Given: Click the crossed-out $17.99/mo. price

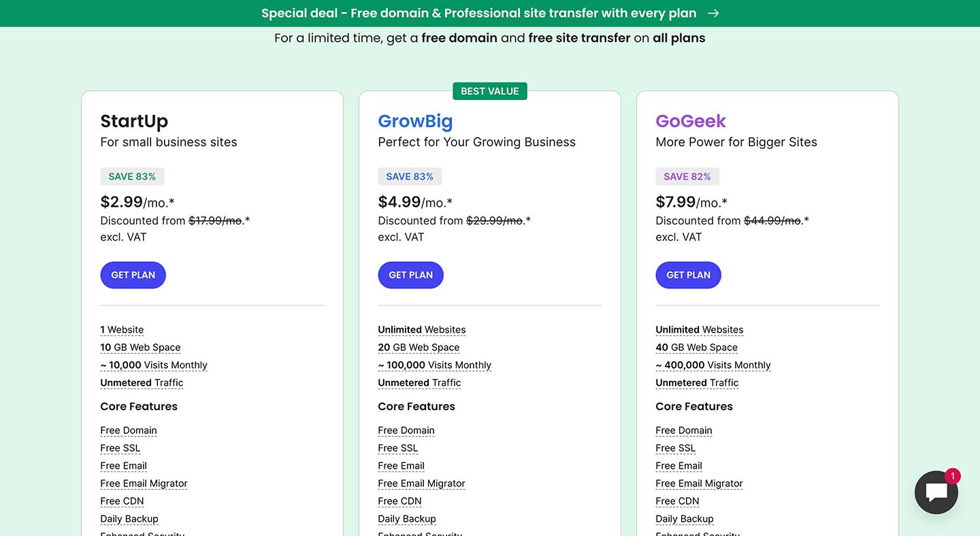Looking at the screenshot, I should click(216, 220).
